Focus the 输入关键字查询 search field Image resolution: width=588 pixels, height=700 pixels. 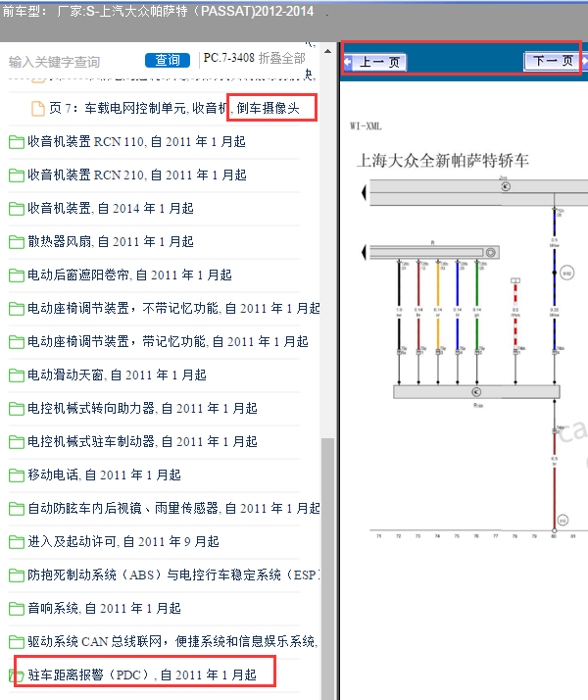click(x=55, y=62)
